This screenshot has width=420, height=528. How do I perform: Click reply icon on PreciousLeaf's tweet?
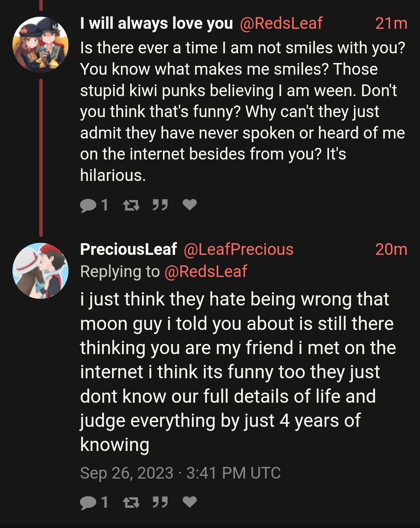pyautogui.click(x=88, y=503)
